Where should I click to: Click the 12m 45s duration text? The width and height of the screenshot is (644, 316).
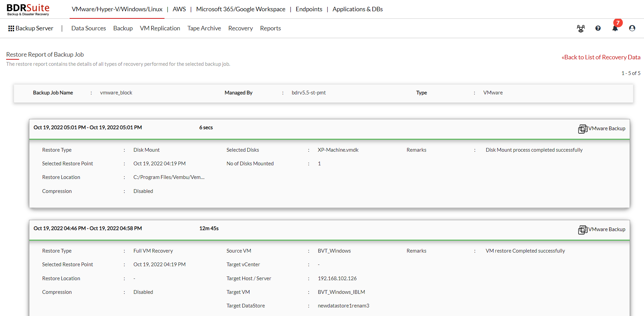pyautogui.click(x=209, y=228)
